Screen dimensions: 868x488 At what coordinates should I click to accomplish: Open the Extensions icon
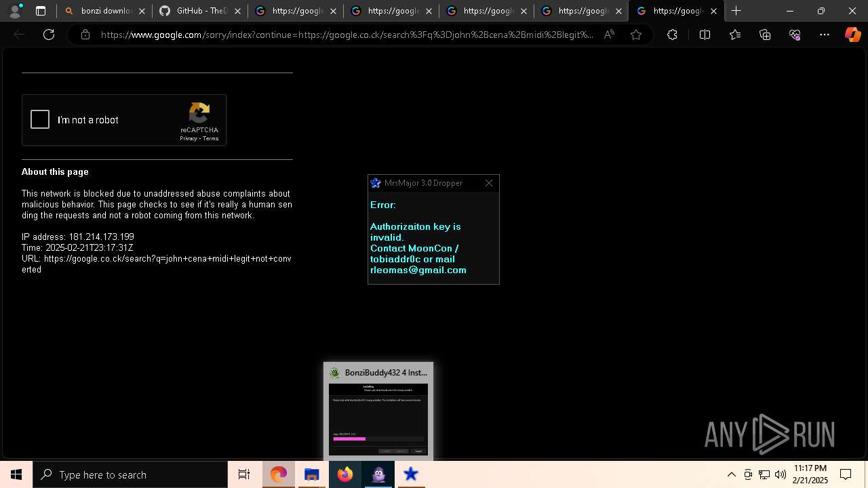click(x=672, y=35)
